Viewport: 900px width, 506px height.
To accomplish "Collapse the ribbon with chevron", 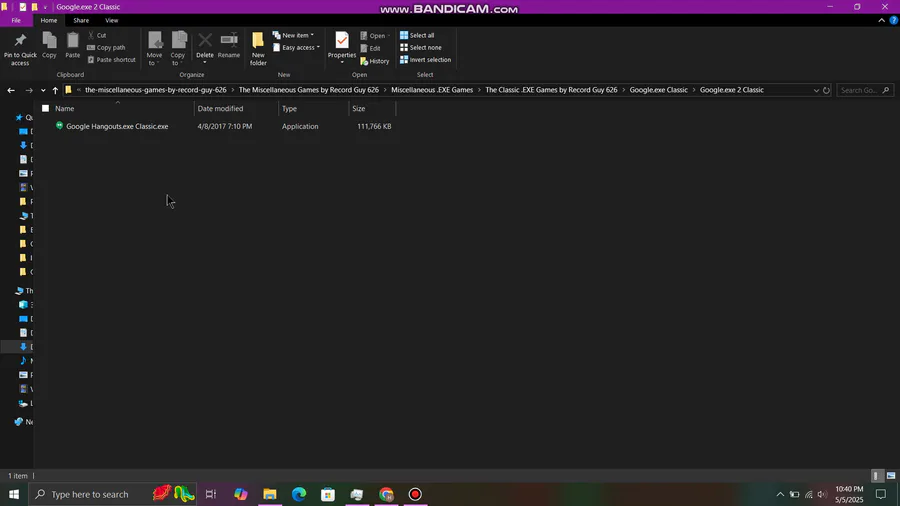I will point(882,21).
